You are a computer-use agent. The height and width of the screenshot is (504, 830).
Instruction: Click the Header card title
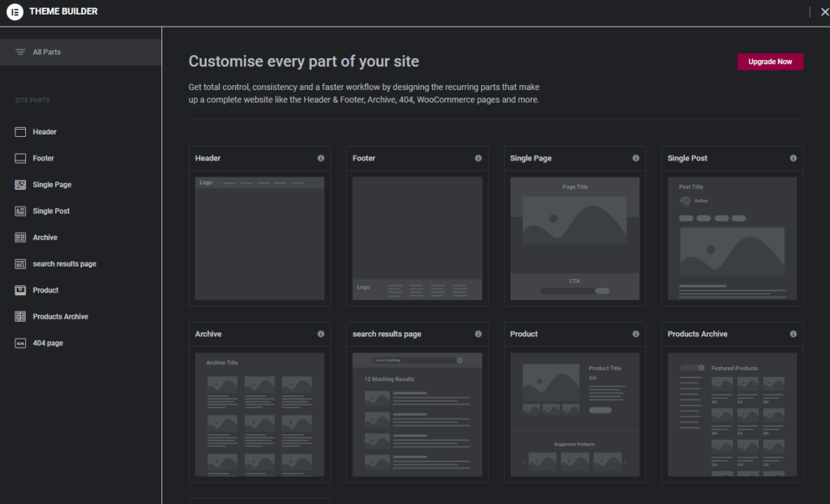tap(207, 158)
